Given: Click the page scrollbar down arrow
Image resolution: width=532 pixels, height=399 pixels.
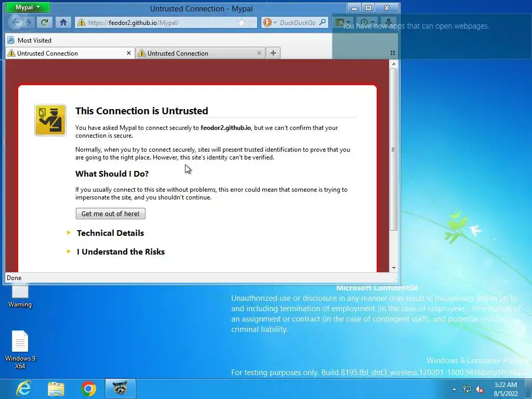Looking at the screenshot, I should pyautogui.click(x=394, y=268).
